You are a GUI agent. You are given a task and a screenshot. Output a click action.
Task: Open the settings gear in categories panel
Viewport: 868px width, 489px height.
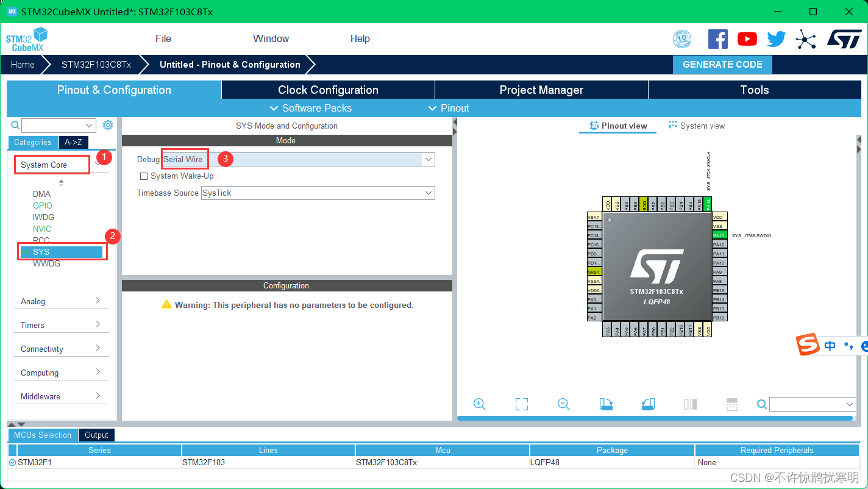[108, 125]
